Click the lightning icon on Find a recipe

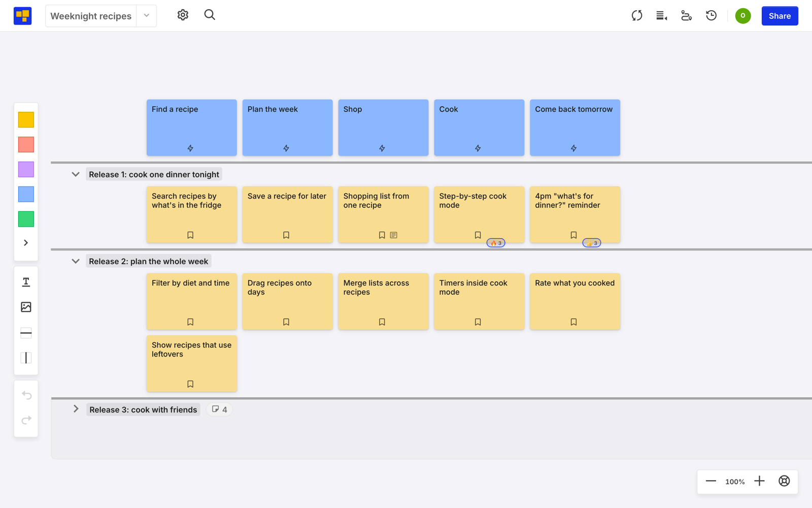(190, 148)
